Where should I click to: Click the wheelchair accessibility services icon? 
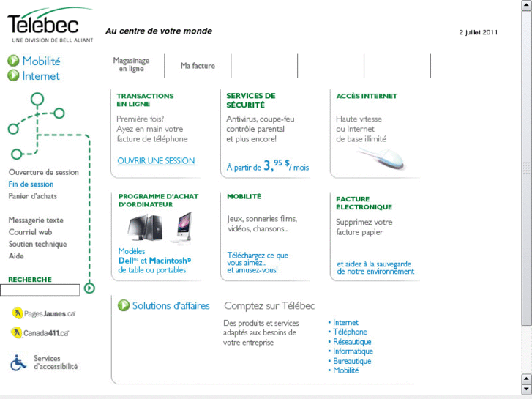[x=18, y=362]
